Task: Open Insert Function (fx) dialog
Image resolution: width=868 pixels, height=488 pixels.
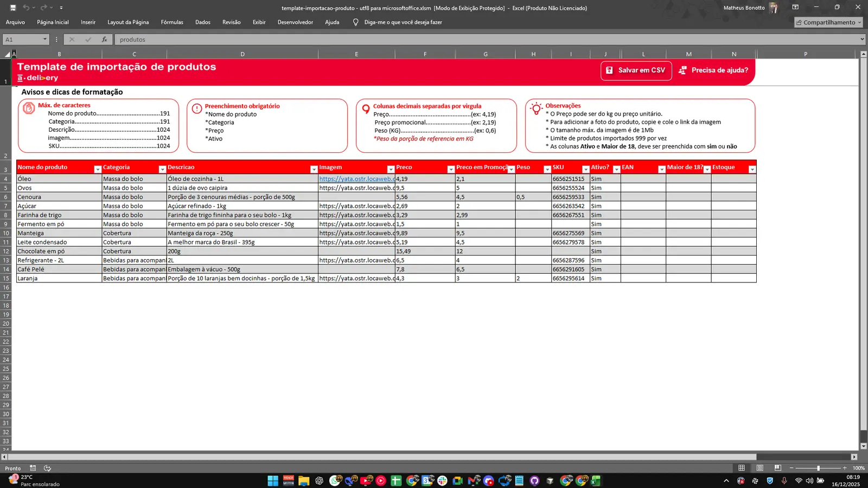Action: (104, 40)
